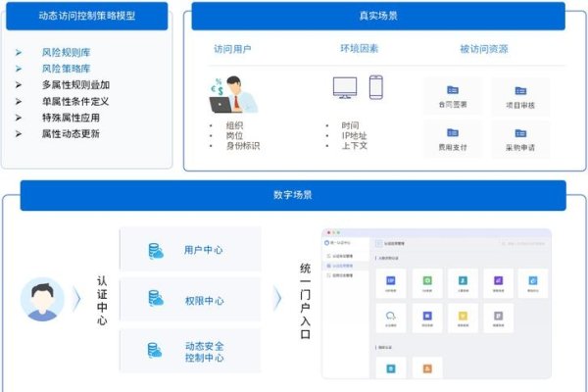Open the teal tile beside the orange tile
The height and width of the screenshot is (392, 588).
pos(390,368)
